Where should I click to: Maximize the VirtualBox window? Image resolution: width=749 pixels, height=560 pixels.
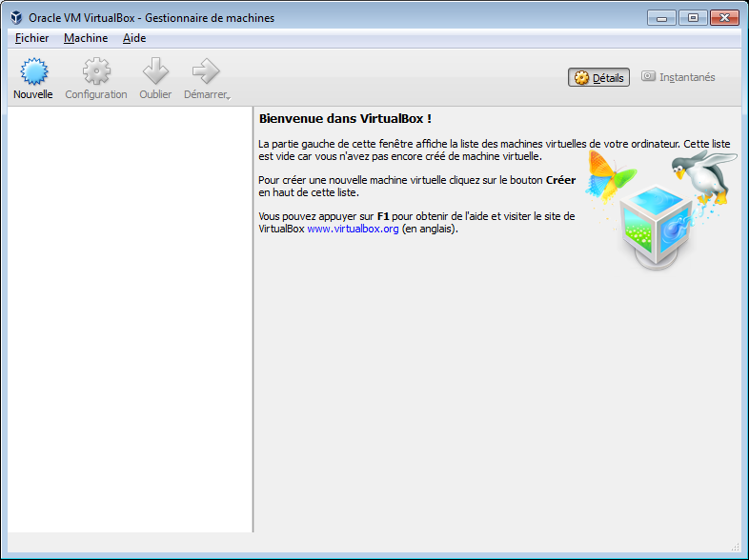[x=693, y=18]
